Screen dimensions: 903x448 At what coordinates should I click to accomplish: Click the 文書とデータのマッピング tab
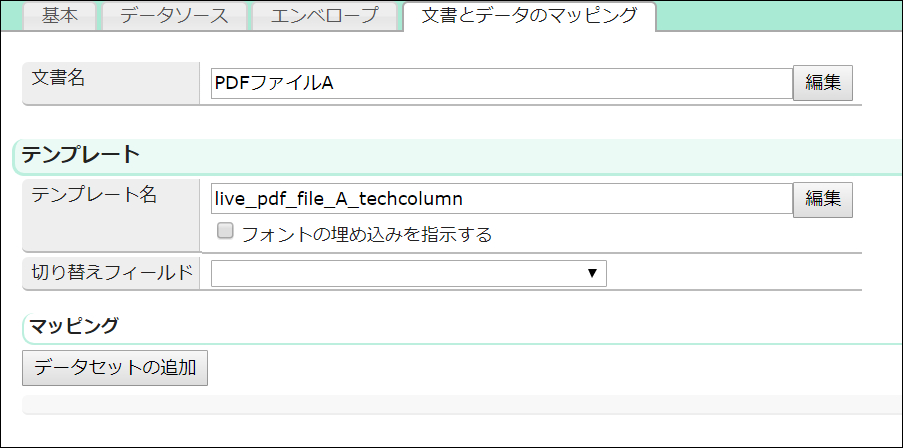pos(529,16)
